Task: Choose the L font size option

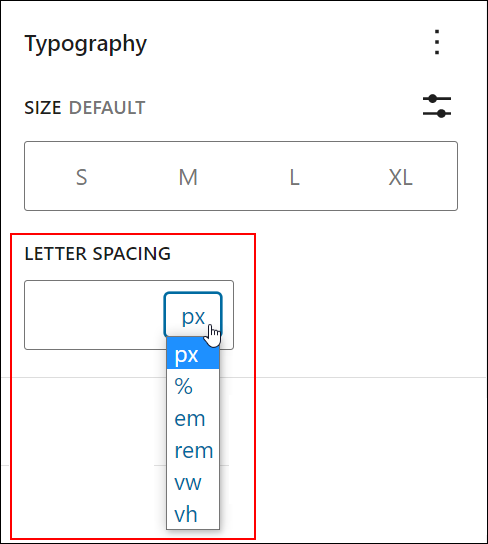Action: tap(294, 177)
